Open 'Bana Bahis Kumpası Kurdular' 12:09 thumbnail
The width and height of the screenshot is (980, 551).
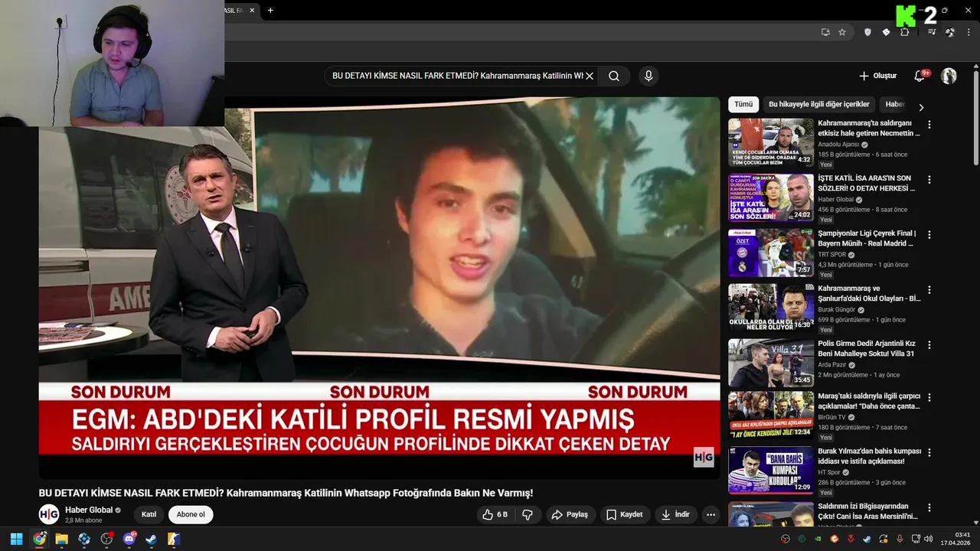[x=771, y=470]
